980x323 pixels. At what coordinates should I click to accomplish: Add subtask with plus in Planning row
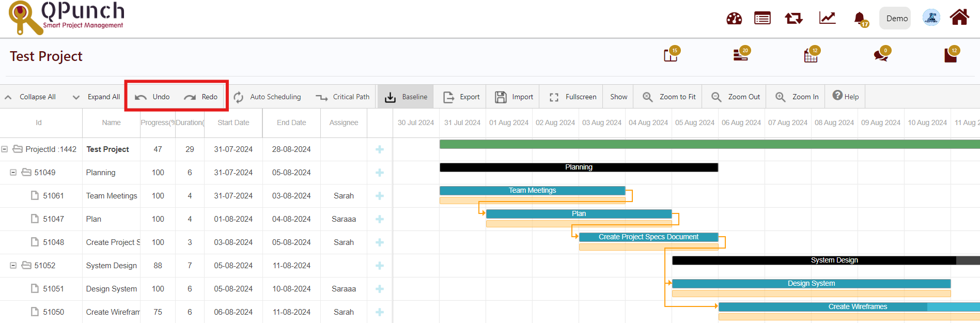pyautogui.click(x=380, y=173)
